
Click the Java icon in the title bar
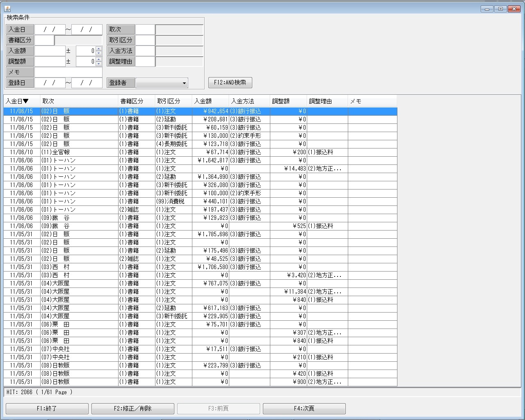(x=7, y=9)
